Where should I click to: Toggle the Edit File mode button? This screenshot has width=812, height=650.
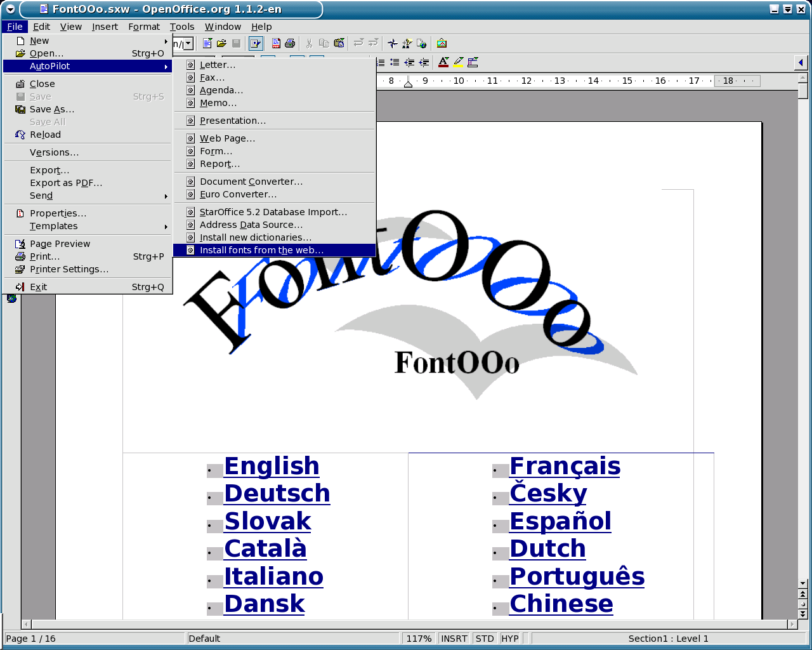[x=256, y=43]
